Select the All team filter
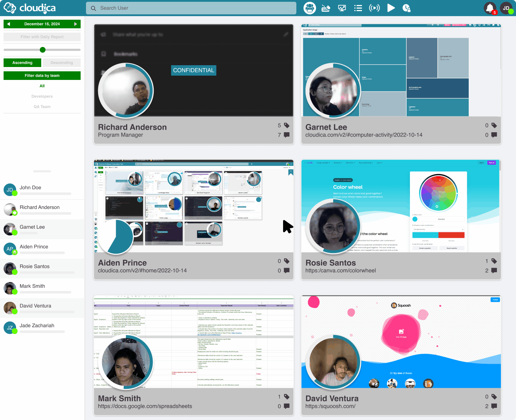Image resolution: width=516 pixels, height=420 pixels. (42, 86)
